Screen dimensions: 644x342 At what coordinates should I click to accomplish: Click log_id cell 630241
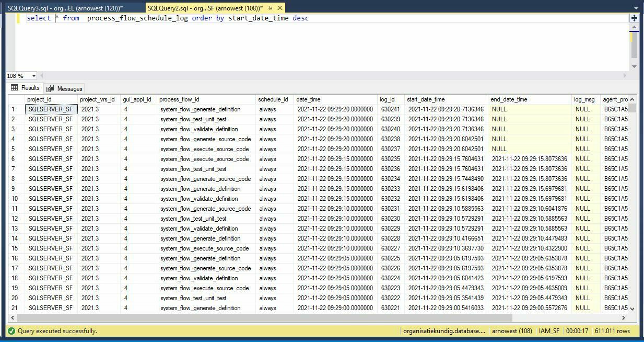pos(391,109)
